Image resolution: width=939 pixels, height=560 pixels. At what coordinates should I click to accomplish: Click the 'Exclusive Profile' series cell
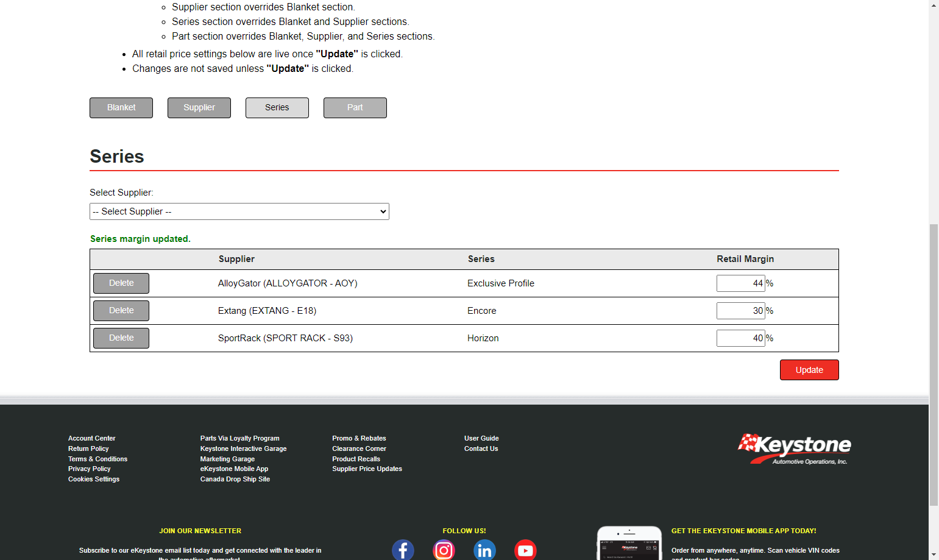pyautogui.click(x=501, y=283)
